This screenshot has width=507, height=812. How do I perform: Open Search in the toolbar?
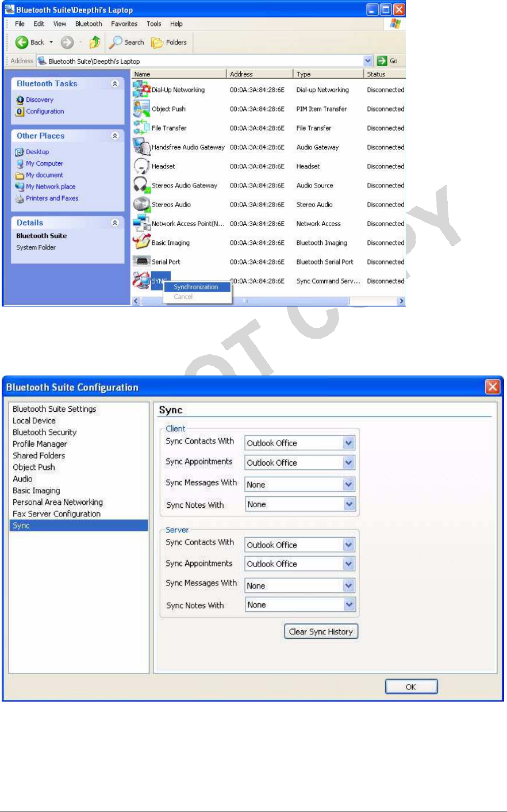click(x=127, y=42)
